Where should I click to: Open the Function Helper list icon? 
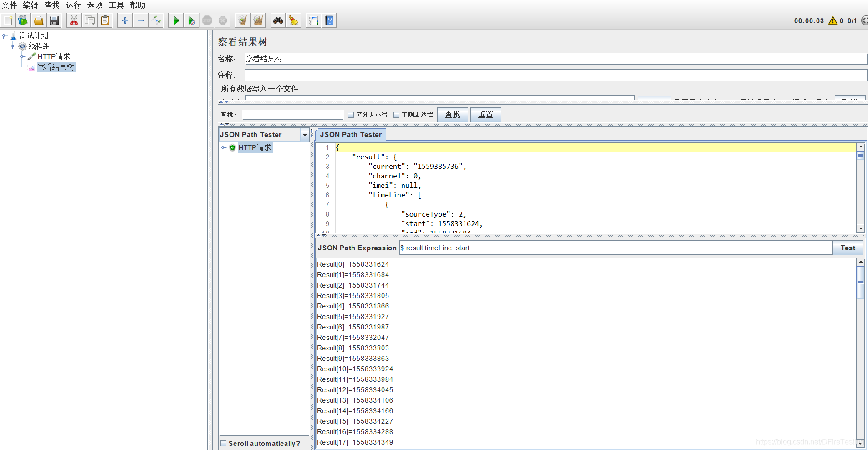click(x=313, y=20)
